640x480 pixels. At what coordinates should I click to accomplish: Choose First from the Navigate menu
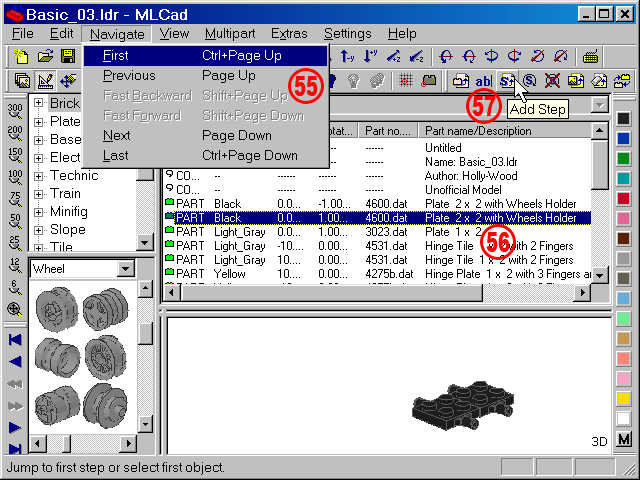pos(206,56)
